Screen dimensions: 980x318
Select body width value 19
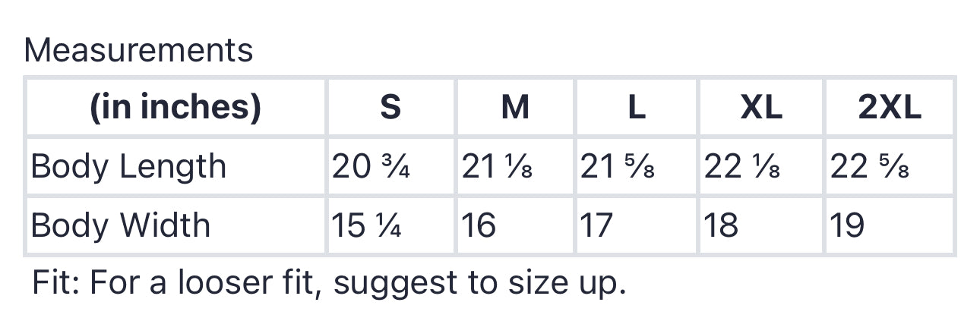[847, 225]
